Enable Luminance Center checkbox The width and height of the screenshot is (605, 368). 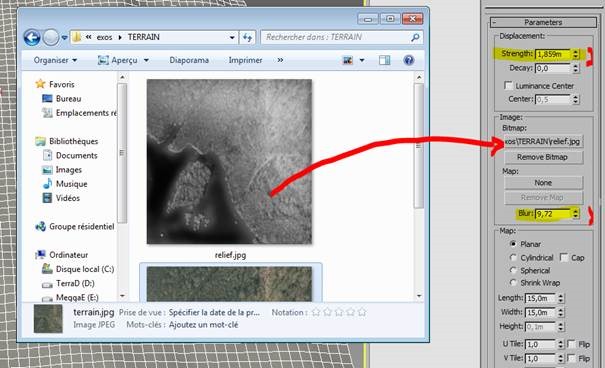pyautogui.click(x=509, y=85)
